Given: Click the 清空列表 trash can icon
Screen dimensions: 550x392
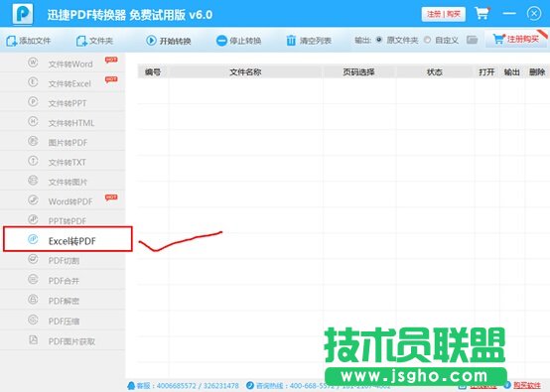Looking at the screenshot, I should point(291,41).
